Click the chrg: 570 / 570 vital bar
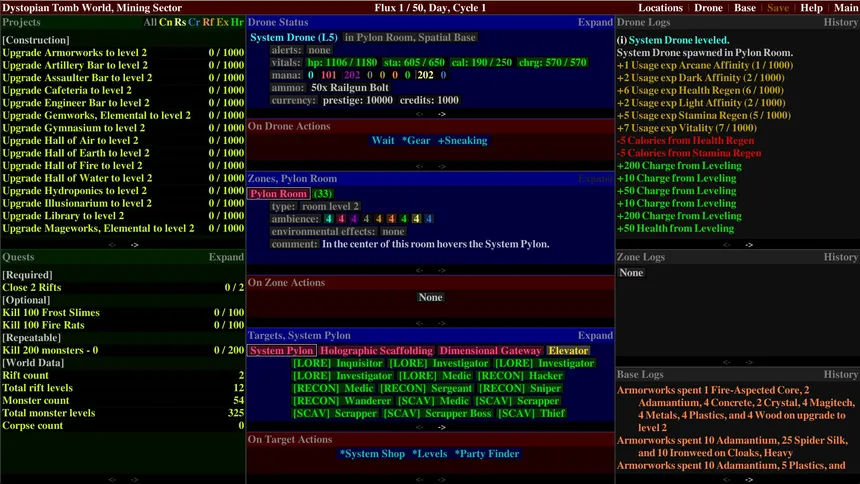Image resolution: width=860 pixels, height=484 pixels. pyautogui.click(x=552, y=63)
